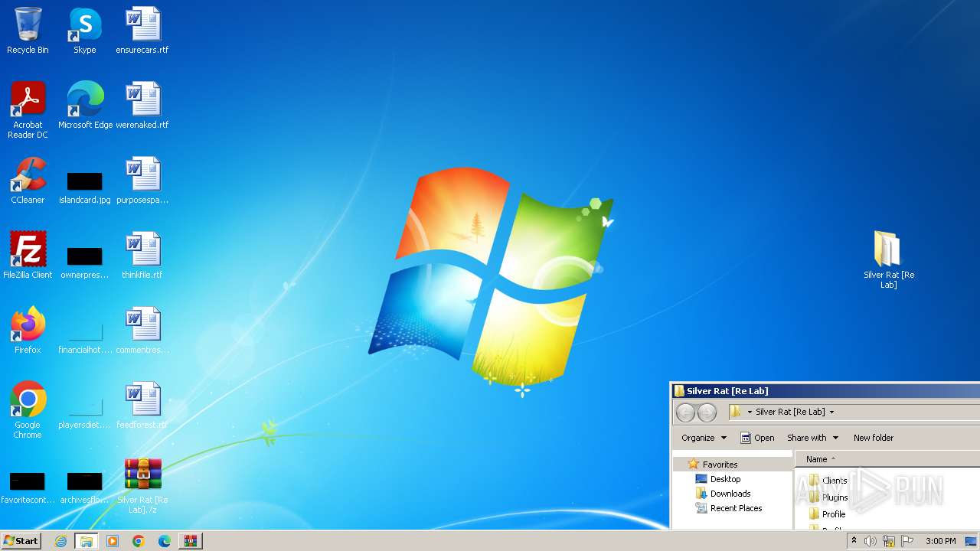Select the werenaked.rtf file icon

[x=142, y=106]
